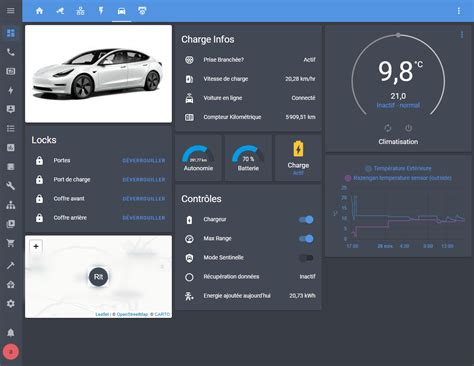Click the Compteur Kilométrique odometer icon
This screenshot has height=366, width=474.
189,117
